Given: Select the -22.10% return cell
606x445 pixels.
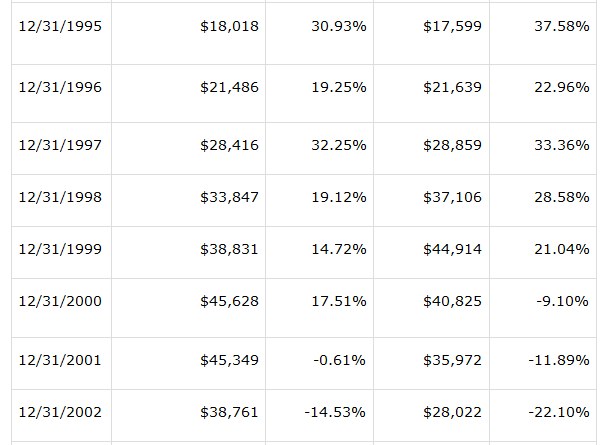Looking at the screenshot, I should tap(559, 411).
